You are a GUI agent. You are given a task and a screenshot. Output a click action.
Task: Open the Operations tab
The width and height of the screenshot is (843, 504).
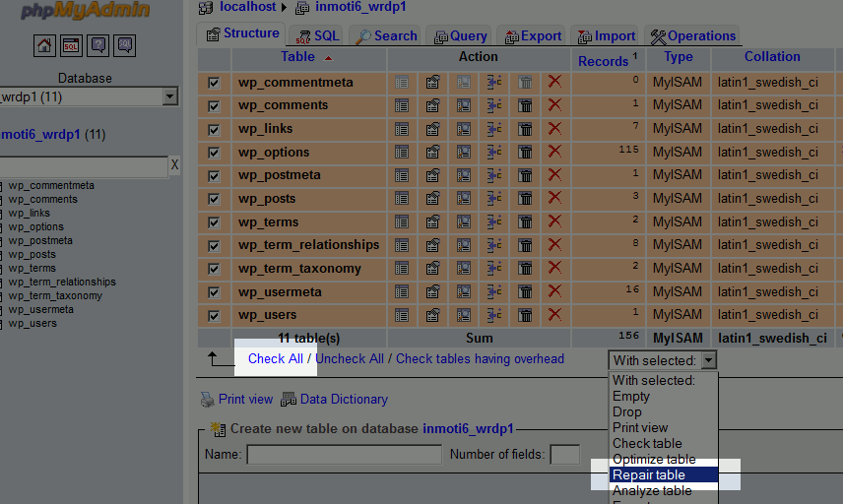692,35
